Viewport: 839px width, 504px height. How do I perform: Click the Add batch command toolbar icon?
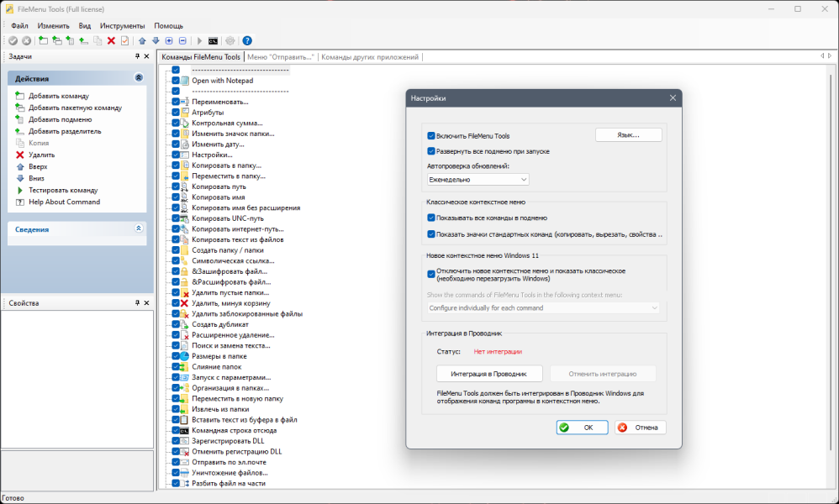[56, 40]
